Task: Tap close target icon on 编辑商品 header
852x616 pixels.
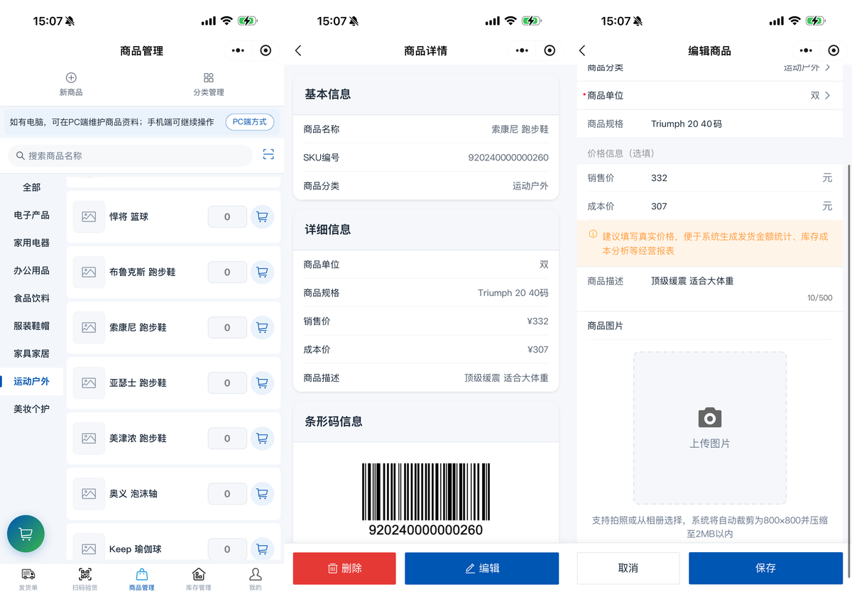Action: coord(834,50)
